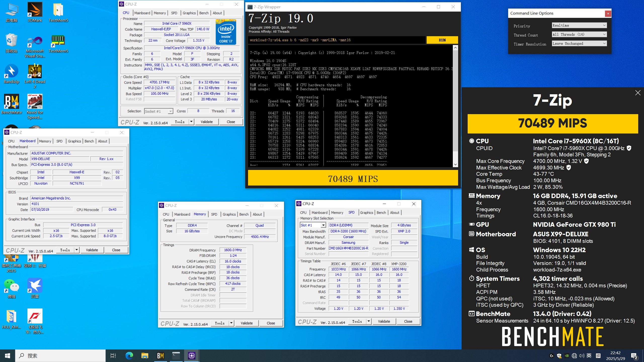644x362 pixels.
Task: Open the 巫师3：狂猎 desktop shortcut
Action: 35,261
